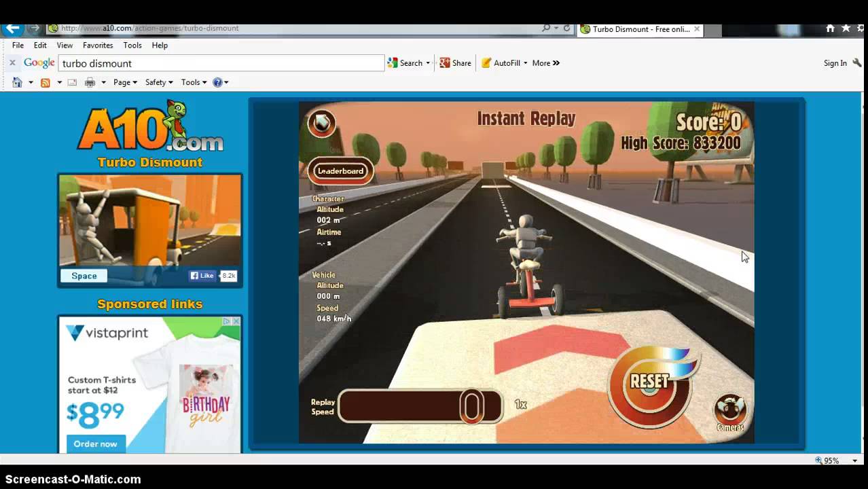This screenshot has height=489, width=868.
Task: Open the Home icon dropdown arrow
Action: [x=31, y=83]
